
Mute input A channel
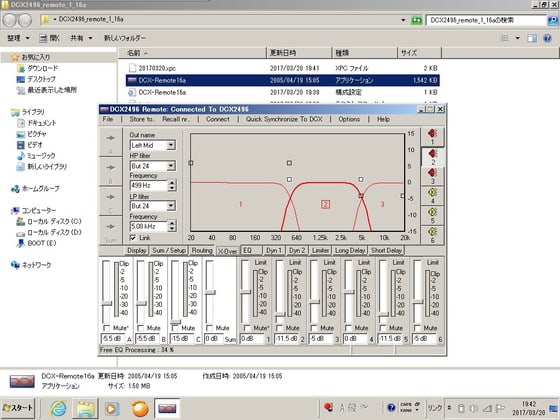tap(106, 328)
